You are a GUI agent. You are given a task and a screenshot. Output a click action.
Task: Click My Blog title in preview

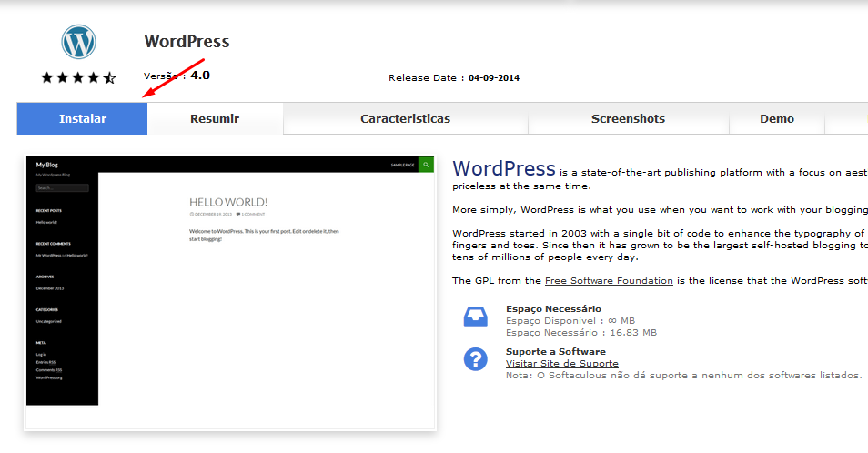click(x=47, y=165)
